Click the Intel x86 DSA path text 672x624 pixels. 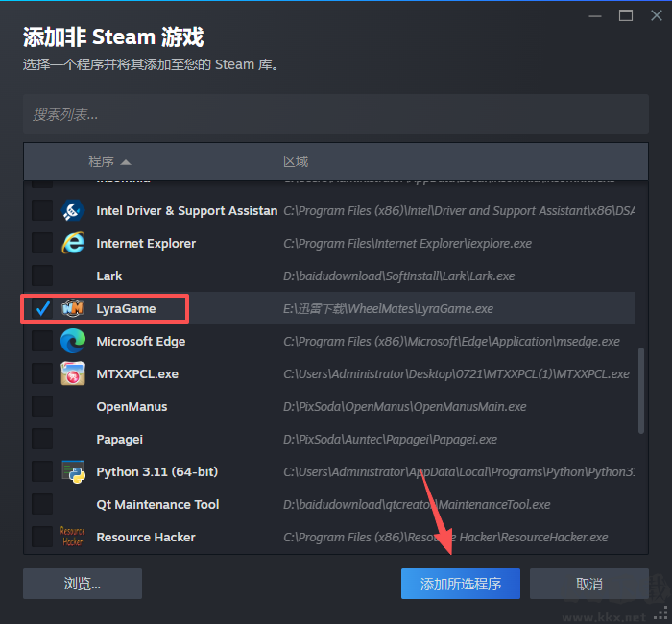pyautogui.click(x=459, y=211)
